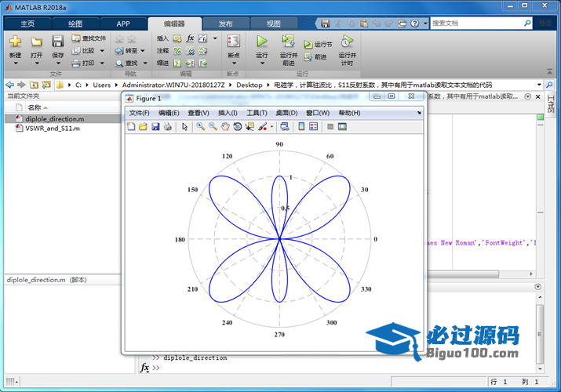Open a file with the 打开 icon
Screen dimensions: 561x392
tap(36, 42)
